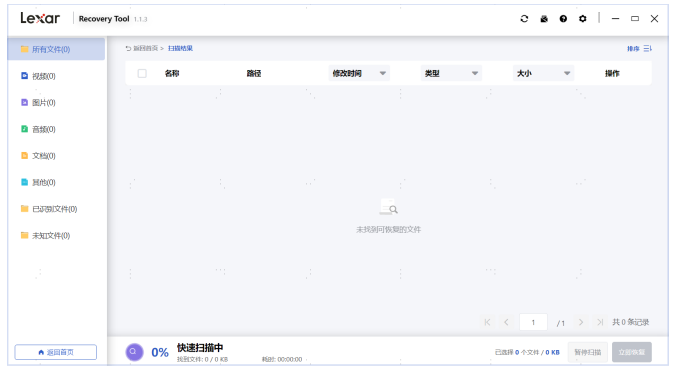Go to first page arrow
Screen dimensions: 676x373
click(487, 322)
